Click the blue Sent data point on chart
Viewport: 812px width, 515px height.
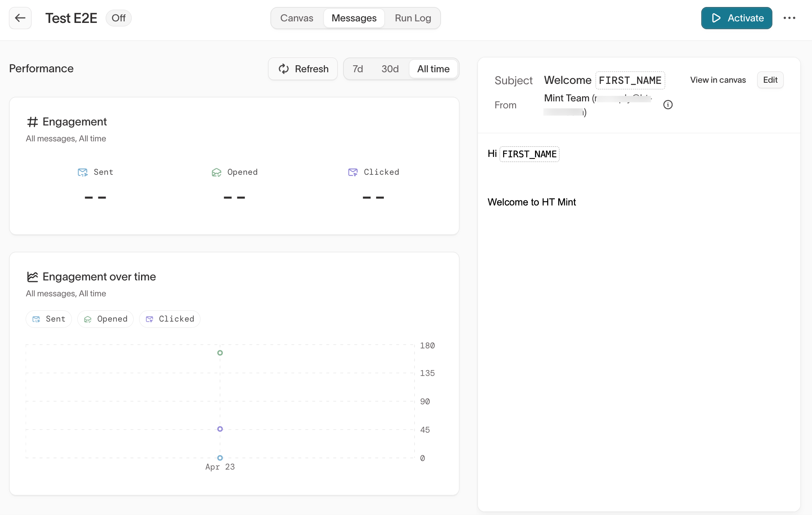pos(220,458)
